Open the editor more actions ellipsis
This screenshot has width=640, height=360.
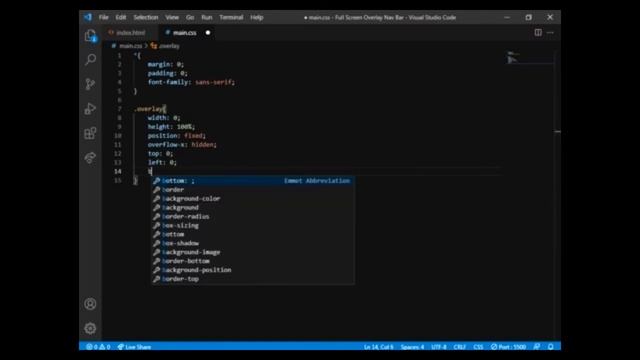(550, 33)
